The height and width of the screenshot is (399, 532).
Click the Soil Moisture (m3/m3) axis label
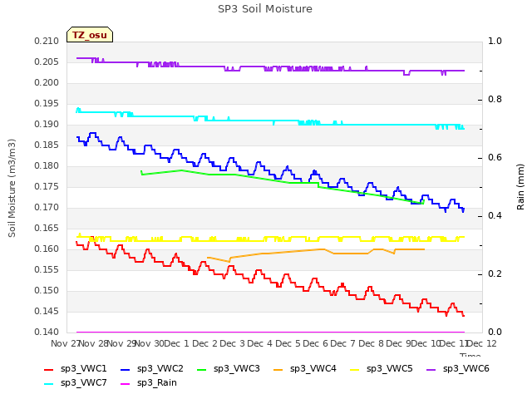pyautogui.click(x=12, y=188)
